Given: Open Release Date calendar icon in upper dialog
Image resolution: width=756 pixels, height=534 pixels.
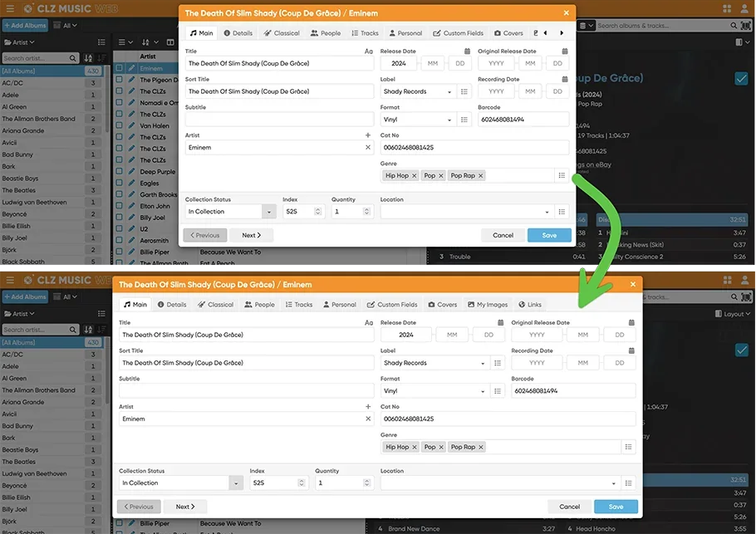Looking at the screenshot, I should tap(467, 51).
